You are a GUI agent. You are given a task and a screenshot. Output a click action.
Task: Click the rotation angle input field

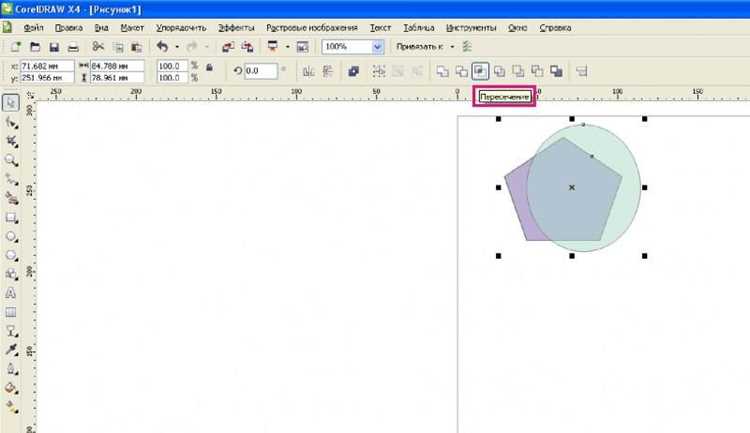[x=261, y=71]
